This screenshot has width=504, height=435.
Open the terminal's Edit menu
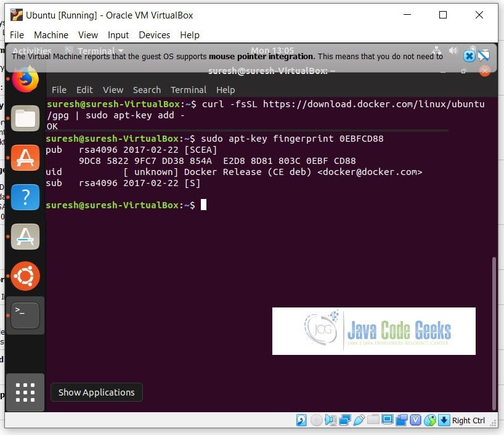pyautogui.click(x=84, y=90)
